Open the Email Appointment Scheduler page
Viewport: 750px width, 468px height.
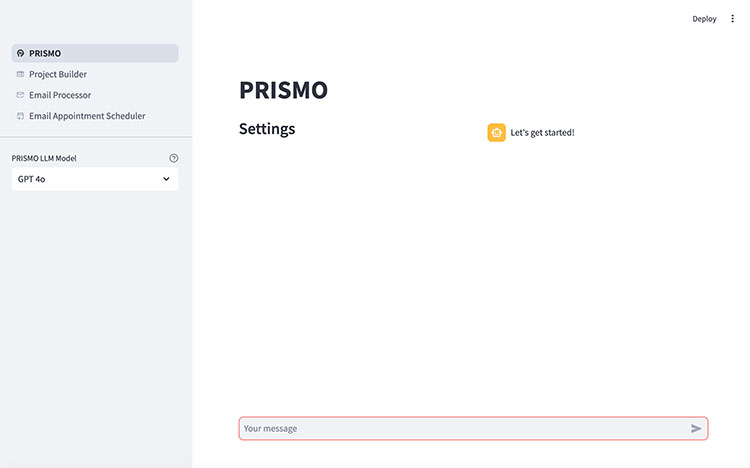[x=87, y=116]
